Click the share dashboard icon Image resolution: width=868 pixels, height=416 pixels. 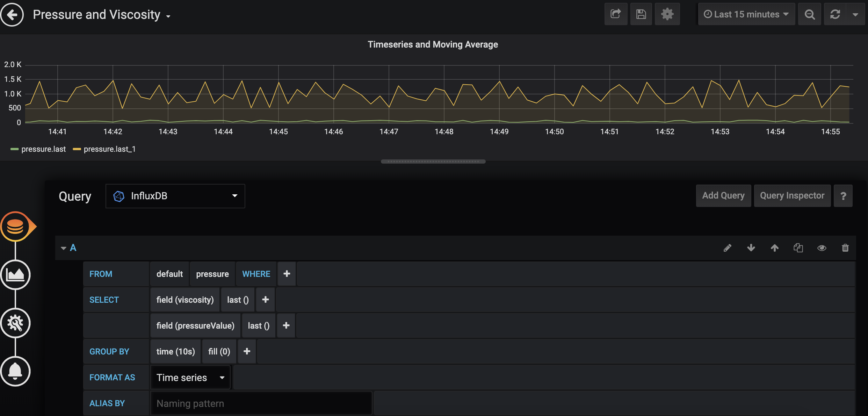(616, 14)
